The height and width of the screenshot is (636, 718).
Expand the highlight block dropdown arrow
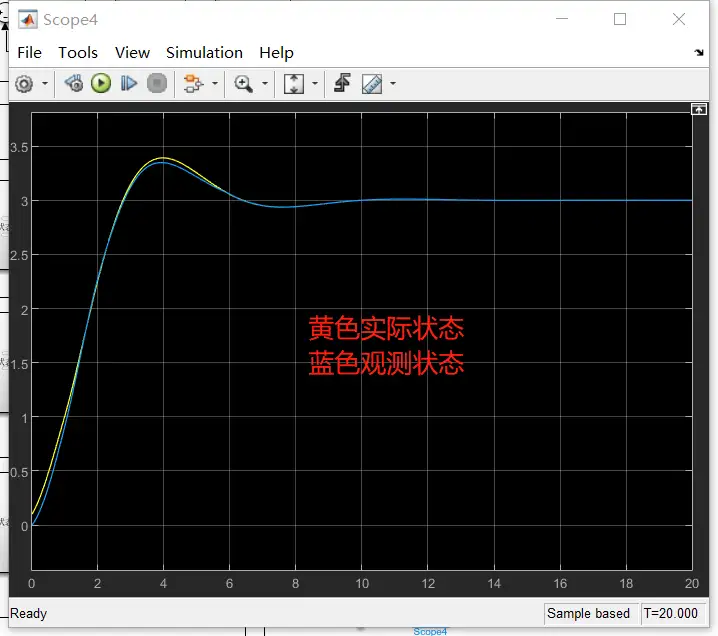(x=215, y=84)
